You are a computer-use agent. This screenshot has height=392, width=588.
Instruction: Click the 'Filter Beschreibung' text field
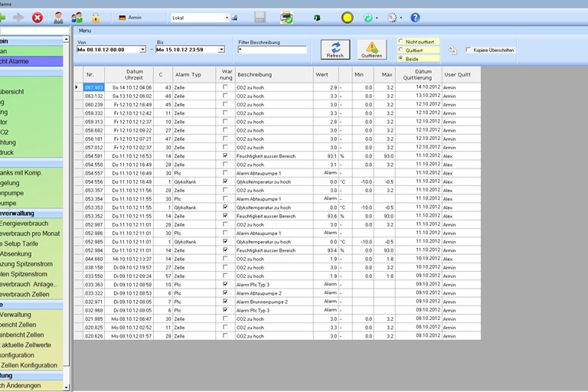point(272,50)
